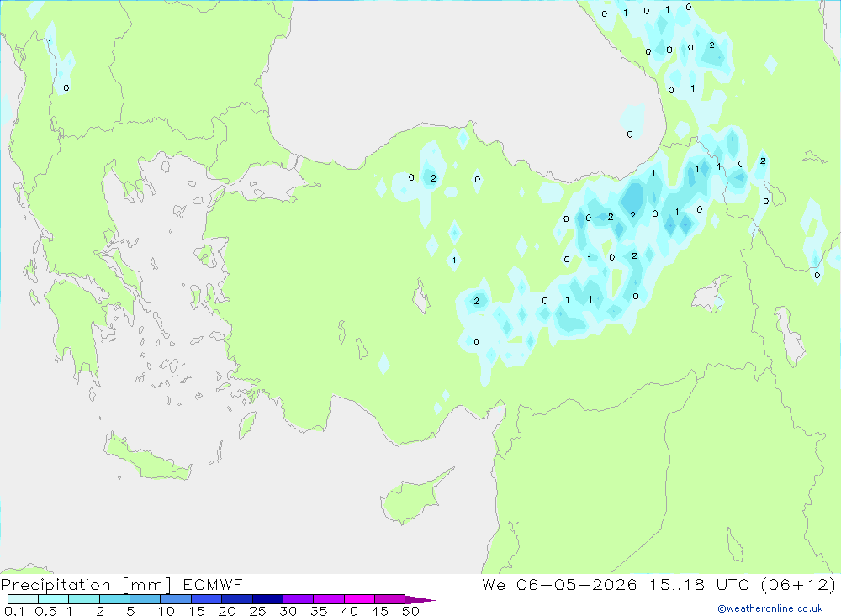Screen dimensions: 841x616
Task: Click the '0.1' legend scale label
Action: pos(14,611)
